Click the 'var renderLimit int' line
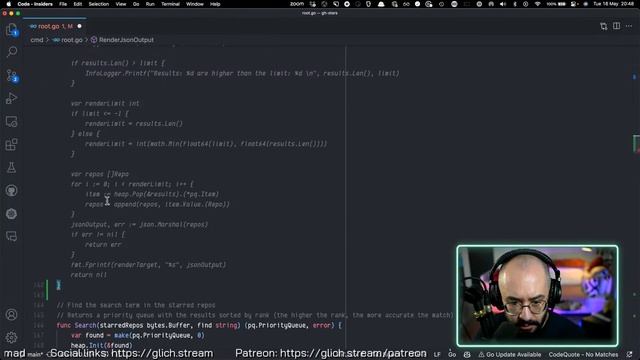The image size is (640, 360). (x=105, y=103)
